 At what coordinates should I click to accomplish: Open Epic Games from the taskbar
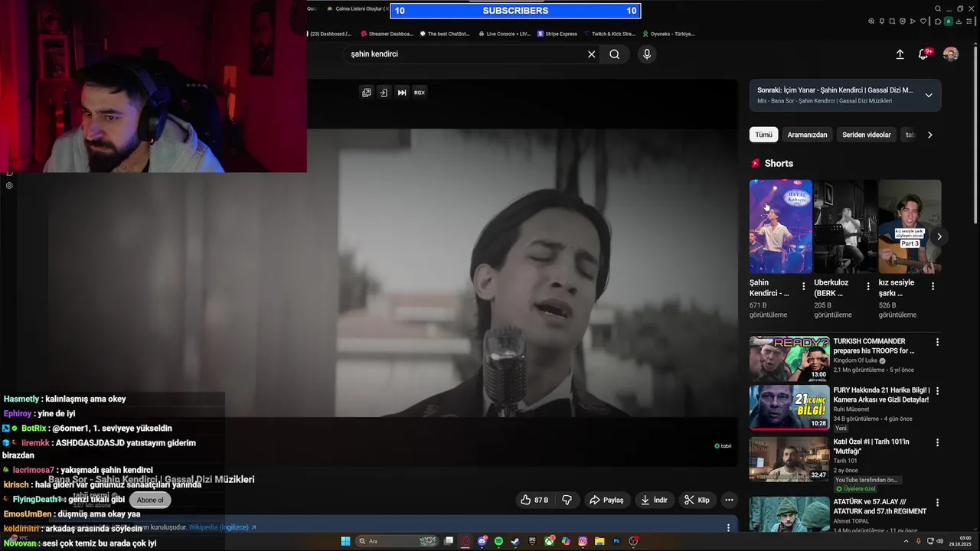(532, 541)
